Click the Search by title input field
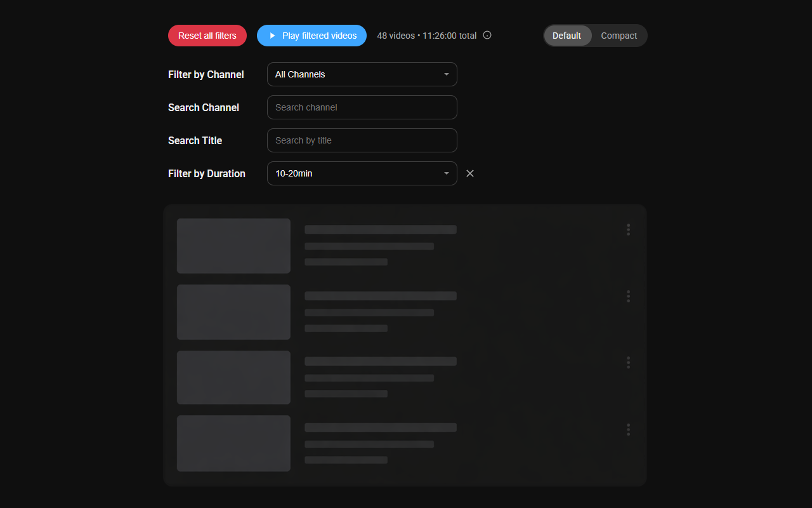Image resolution: width=812 pixels, height=508 pixels. coord(362,140)
